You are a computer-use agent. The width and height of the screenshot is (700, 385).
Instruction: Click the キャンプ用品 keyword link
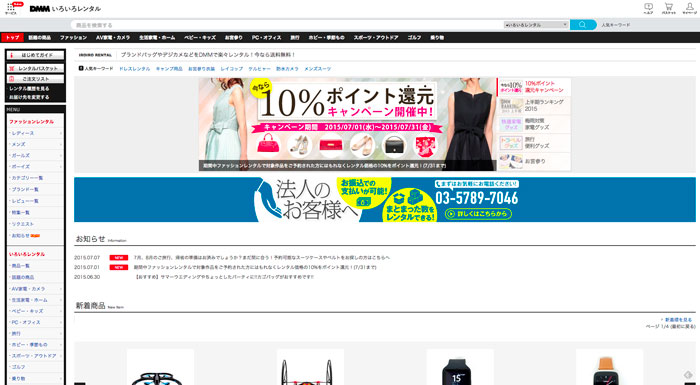169,69
